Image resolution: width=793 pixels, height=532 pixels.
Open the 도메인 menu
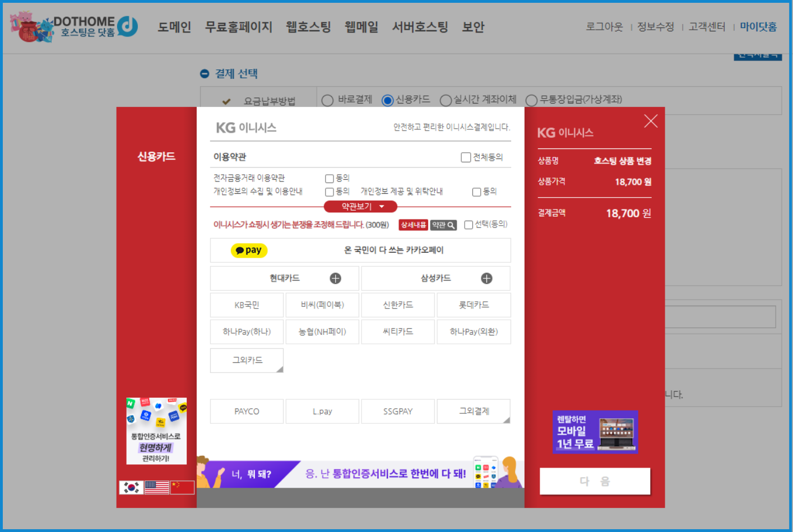click(174, 27)
